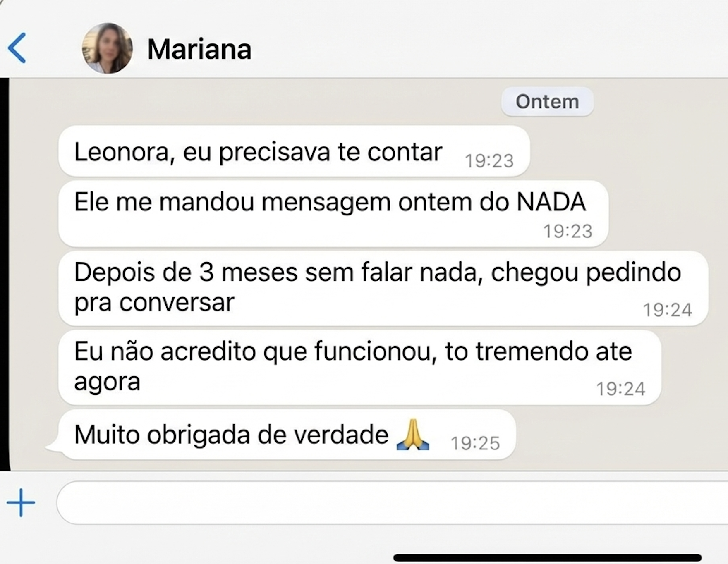
Task: Tap the folded hands emoji in the message
Action: point(412,434)
